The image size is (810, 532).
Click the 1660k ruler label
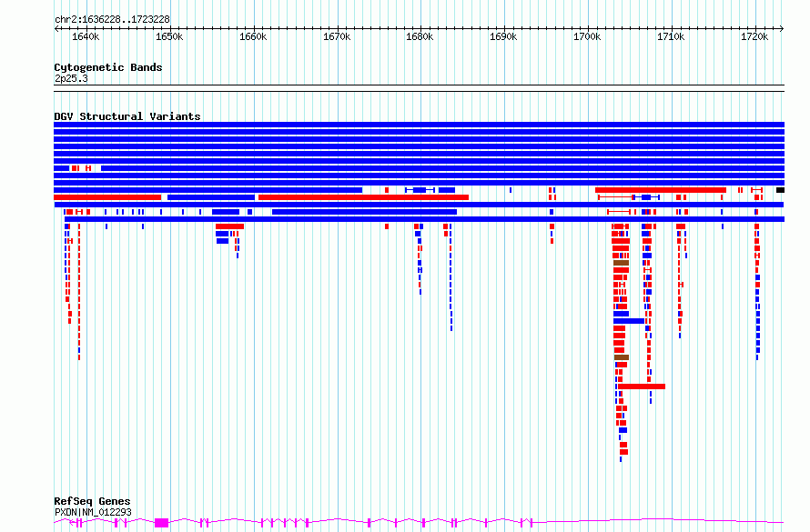(x=253, y=36)
